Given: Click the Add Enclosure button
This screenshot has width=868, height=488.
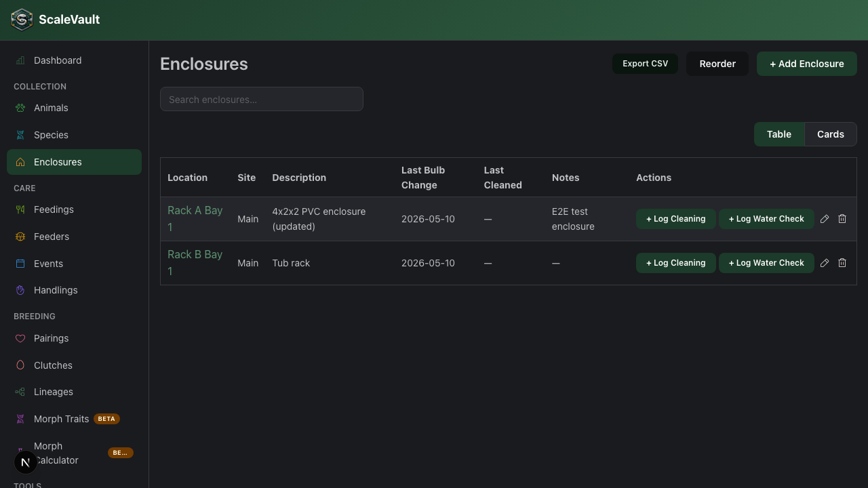Looking at the screenshot, I should pos(807,64).
